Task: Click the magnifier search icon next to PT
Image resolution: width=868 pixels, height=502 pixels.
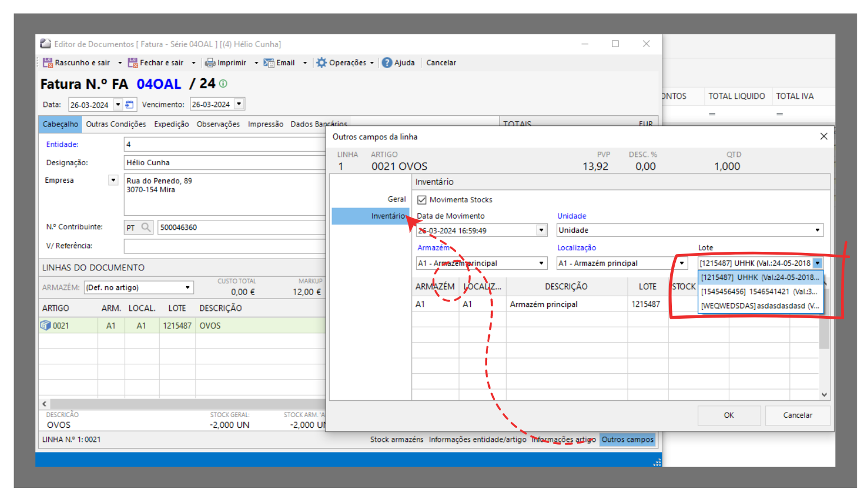Action: coord(146,227)
